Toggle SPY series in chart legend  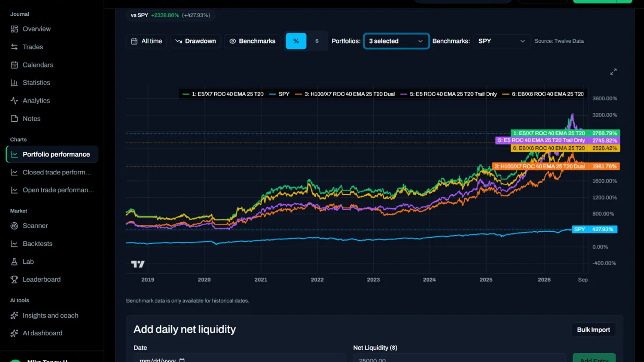pos(279,94)
